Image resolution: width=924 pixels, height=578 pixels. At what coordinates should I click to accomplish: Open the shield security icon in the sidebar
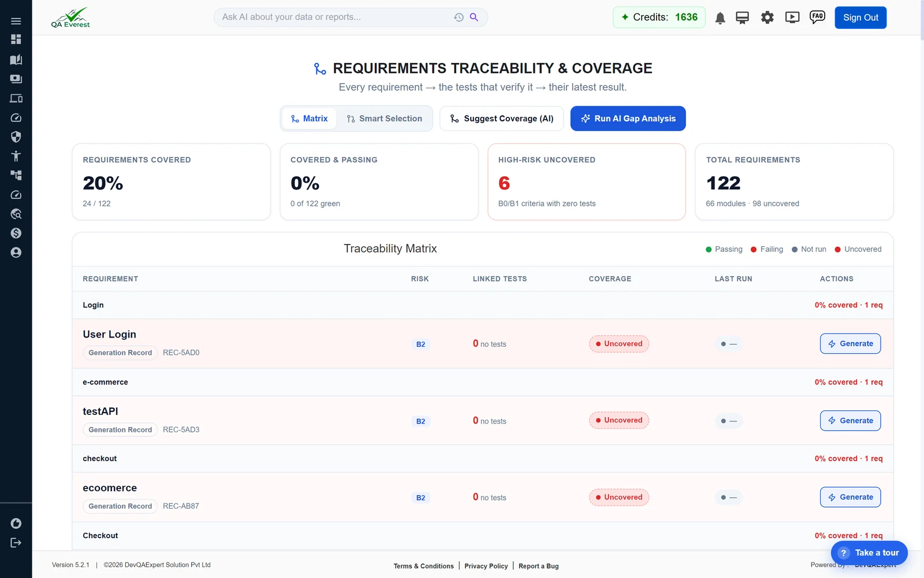point(16,137)
